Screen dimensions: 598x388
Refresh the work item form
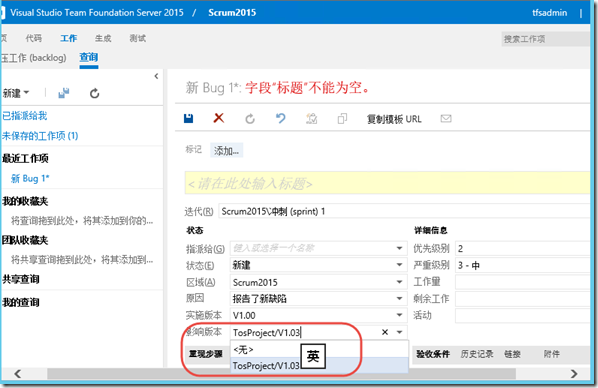[250, 119]
